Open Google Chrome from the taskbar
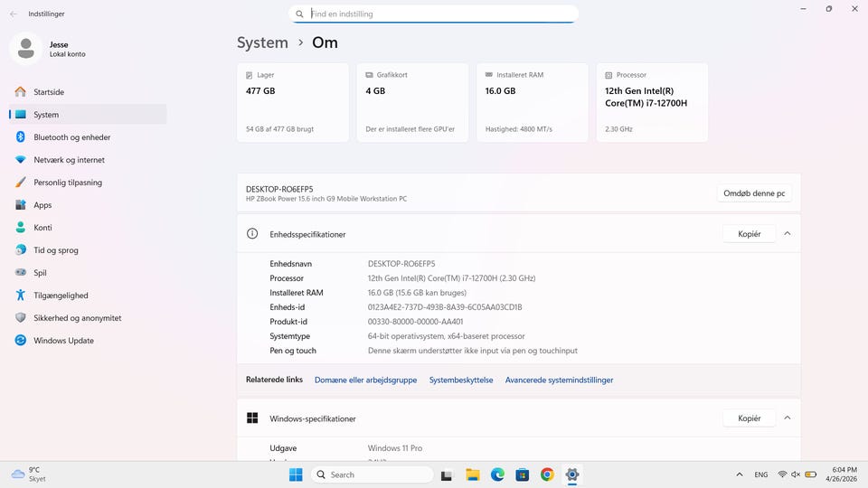The image size is (868, 488). coord(547,474)
